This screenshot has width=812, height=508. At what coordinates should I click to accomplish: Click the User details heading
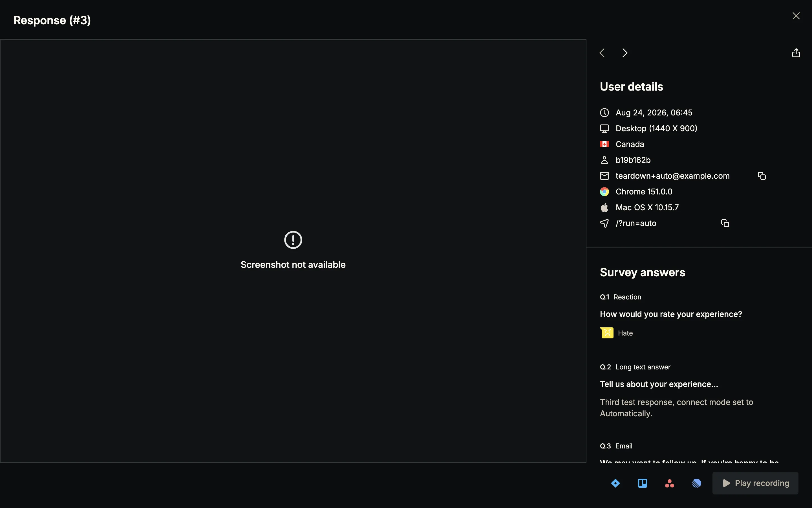click(x=631, y=87)
